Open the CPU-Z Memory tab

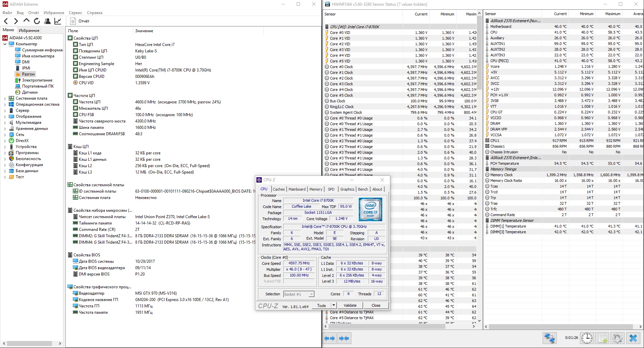click(316, 189)
